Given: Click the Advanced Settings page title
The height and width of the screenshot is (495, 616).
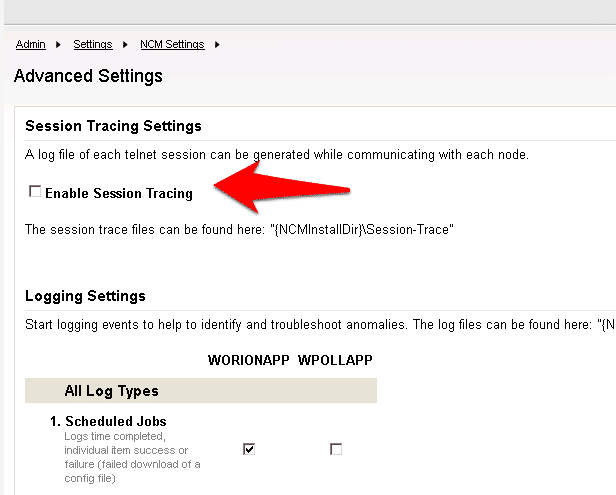Looking at the screenshot, I should click(88, 76).
